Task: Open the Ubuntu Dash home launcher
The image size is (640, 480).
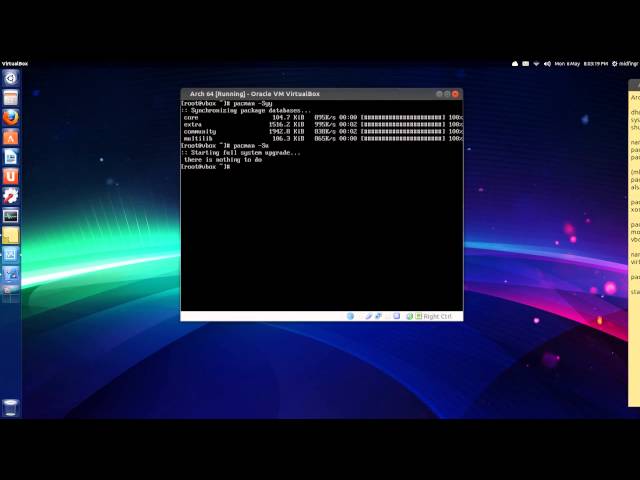Action: (11, 78)
